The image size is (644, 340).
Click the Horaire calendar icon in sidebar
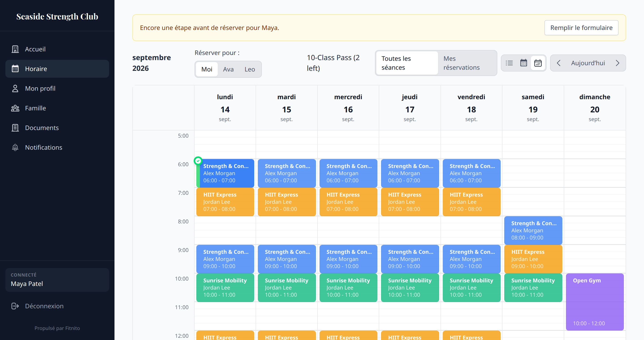click(15, 69)
